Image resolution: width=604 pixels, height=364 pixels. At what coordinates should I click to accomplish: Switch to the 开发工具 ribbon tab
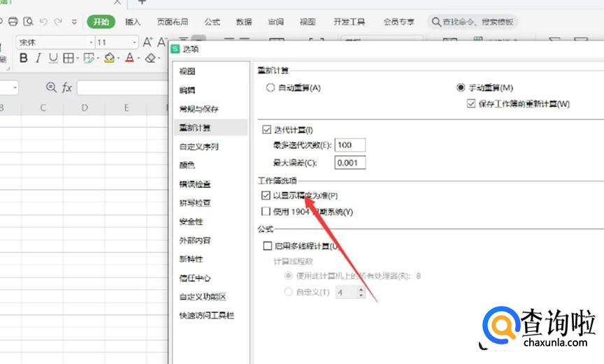[349, 22]
